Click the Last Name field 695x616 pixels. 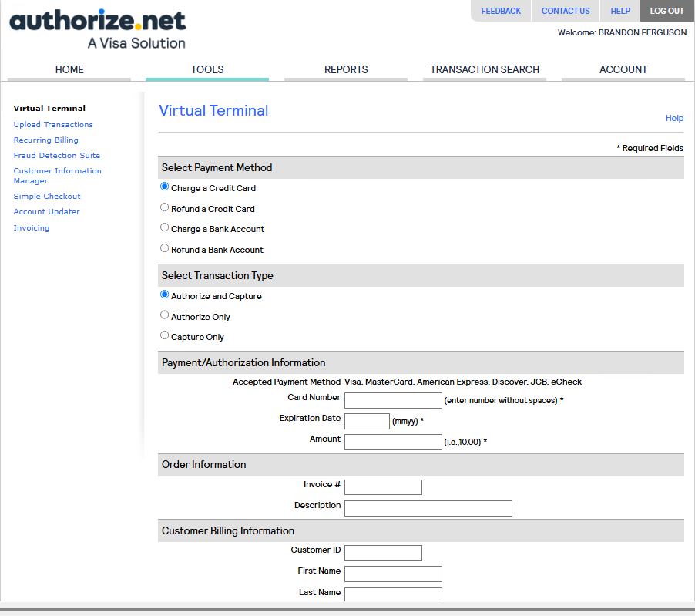(393, 594)
